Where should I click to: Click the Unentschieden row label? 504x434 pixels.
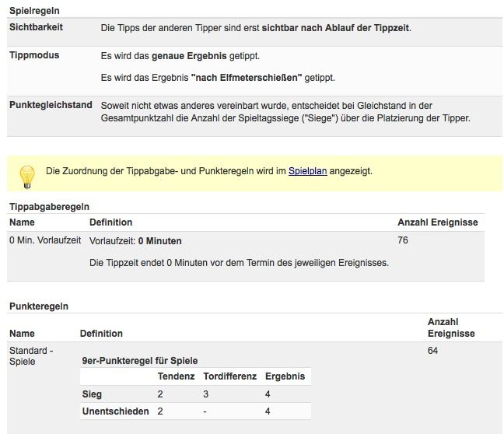click(115, 411)
